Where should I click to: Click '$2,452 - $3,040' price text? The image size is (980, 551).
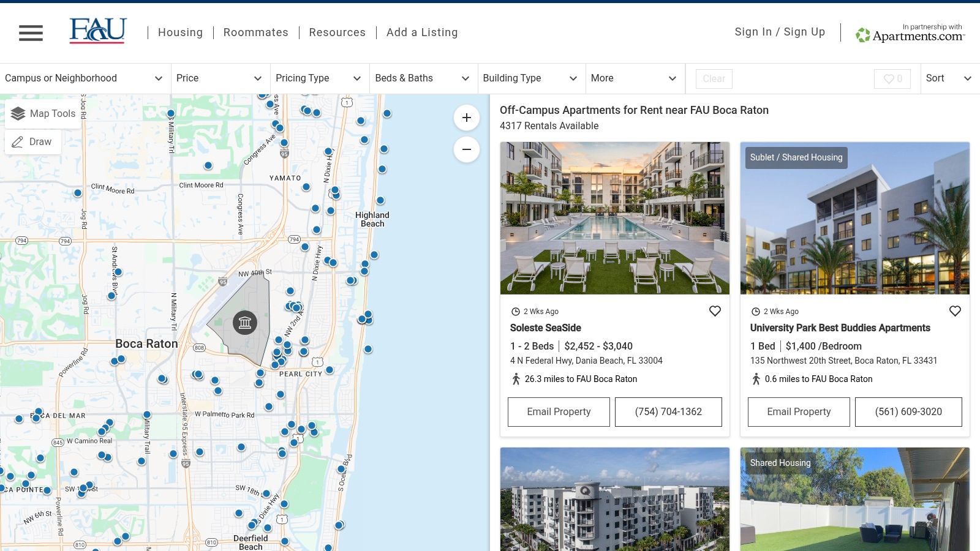pyautogui.click(x=598, y=346)
